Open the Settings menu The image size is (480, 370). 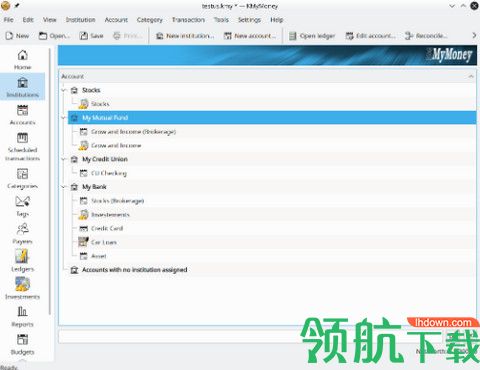point(249,20)
